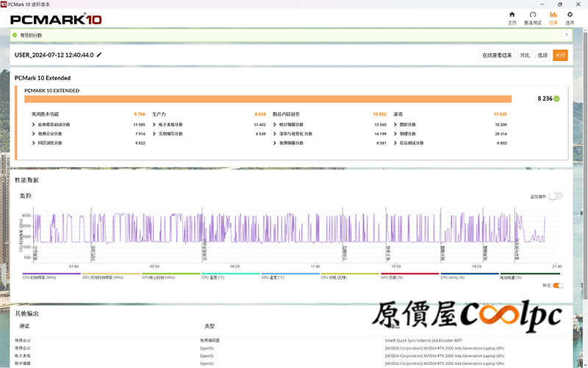Toggle GPU 温度 (°C) legend series

(x=290, y=276)
